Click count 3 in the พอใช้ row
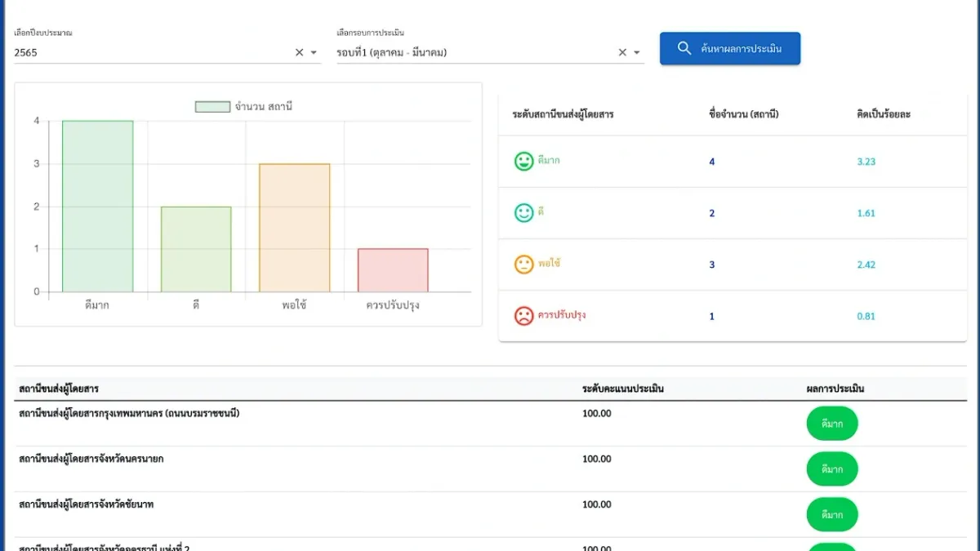 (x=712, y=264)
